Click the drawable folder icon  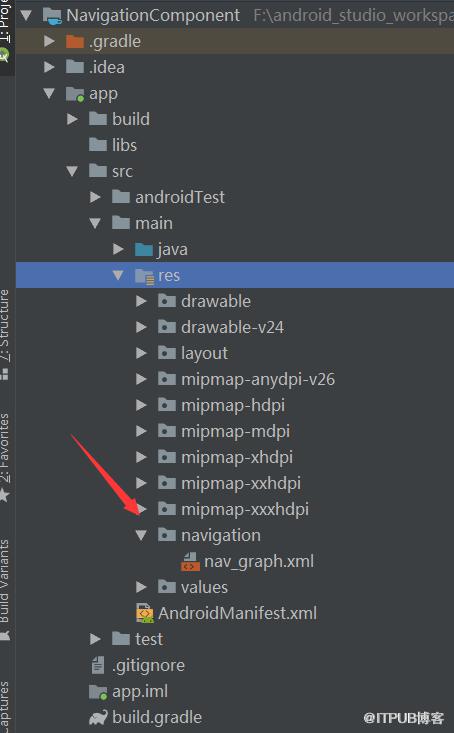166,301
